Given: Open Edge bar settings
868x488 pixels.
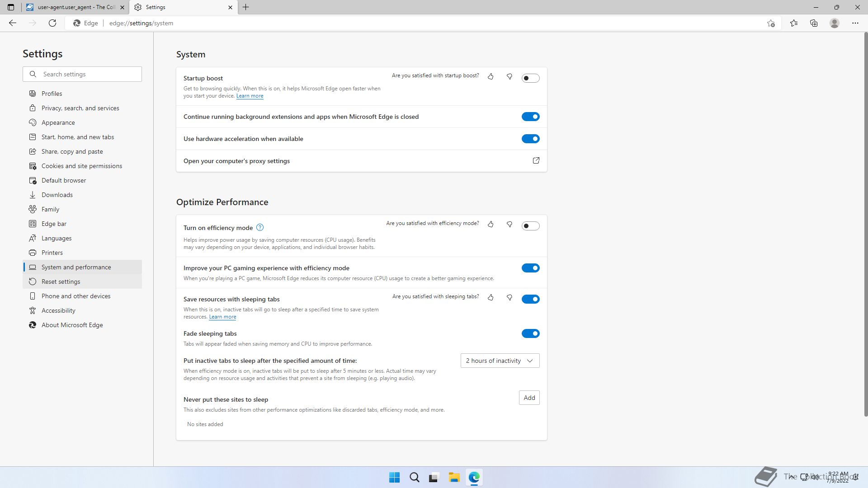Looking at the screenshot, I should pyautogui.click(x=82, y=224).
